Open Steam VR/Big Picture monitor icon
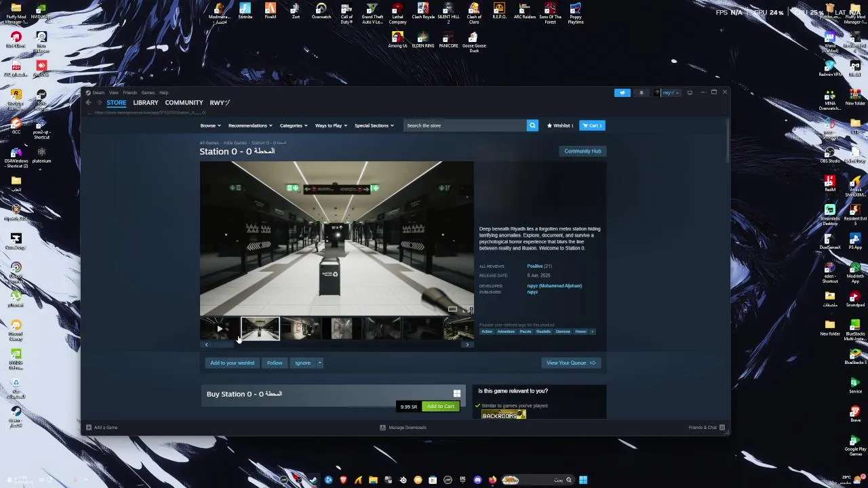The width and height of the screenshot is (868, 488). [x=690, y=92]
